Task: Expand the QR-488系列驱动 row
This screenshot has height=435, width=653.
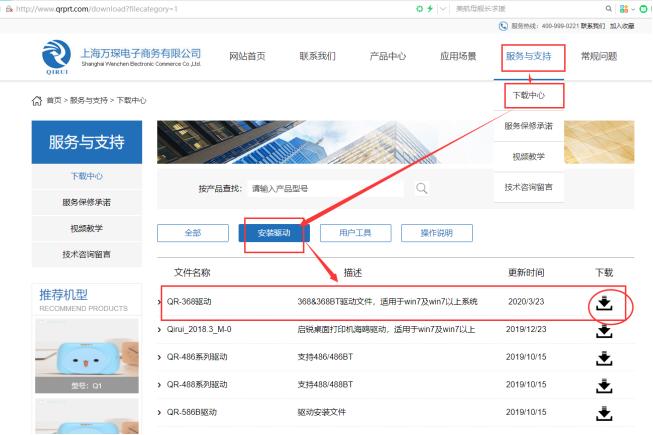Action: [x=159, y=385]
